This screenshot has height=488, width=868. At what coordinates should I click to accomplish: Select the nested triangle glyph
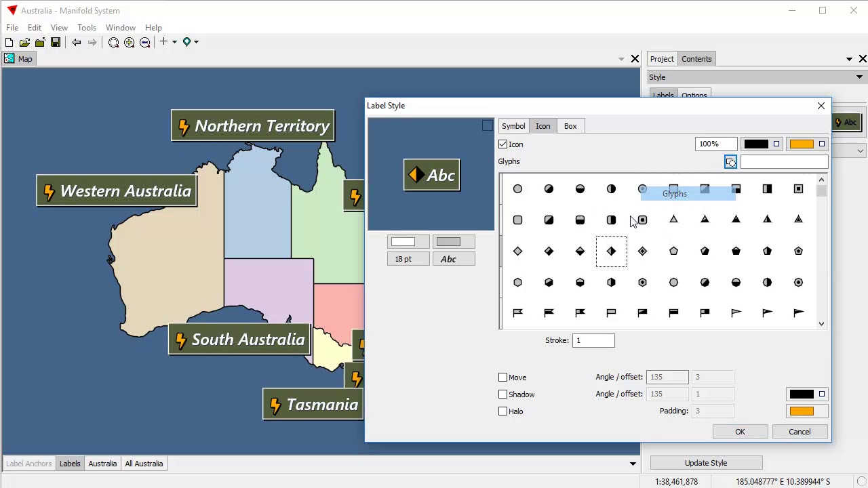(798, 220)
